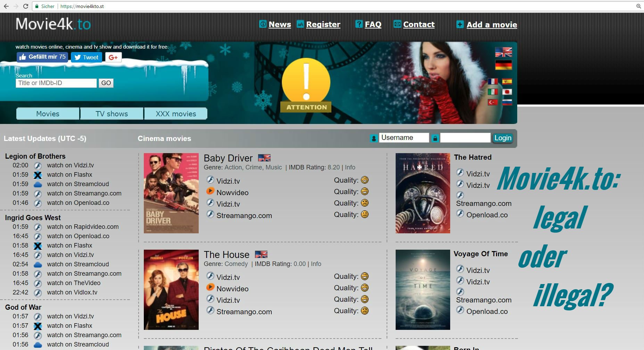Select the Russian flag language icon

click(x=507, y=102)
